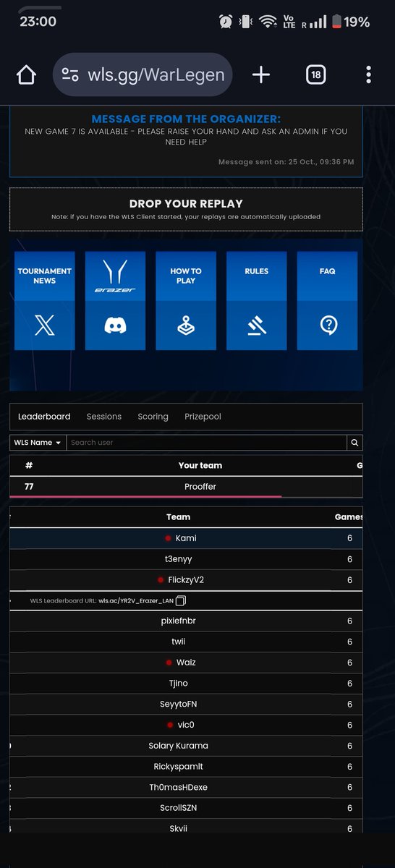Open the Erazer Discord tile
The image size is (395, 868).
(x=115, y=301)
